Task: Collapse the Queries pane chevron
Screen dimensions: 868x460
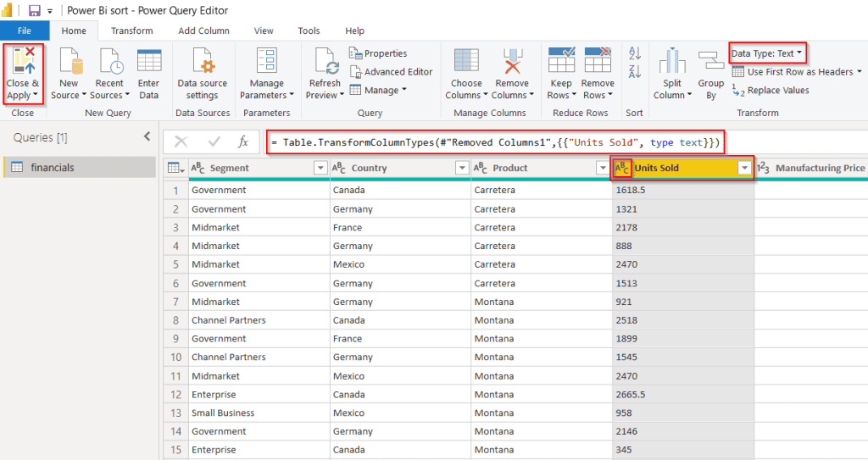Action: [x=147, y=136]
